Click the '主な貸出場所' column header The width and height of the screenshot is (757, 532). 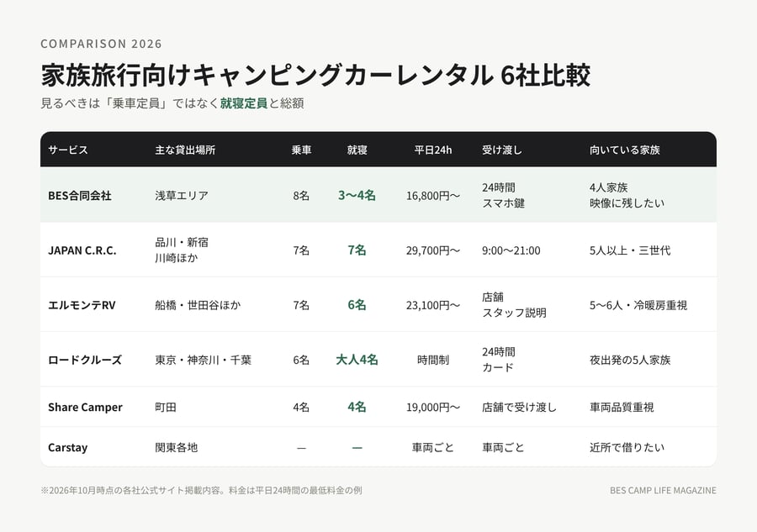tap(185, 150)
